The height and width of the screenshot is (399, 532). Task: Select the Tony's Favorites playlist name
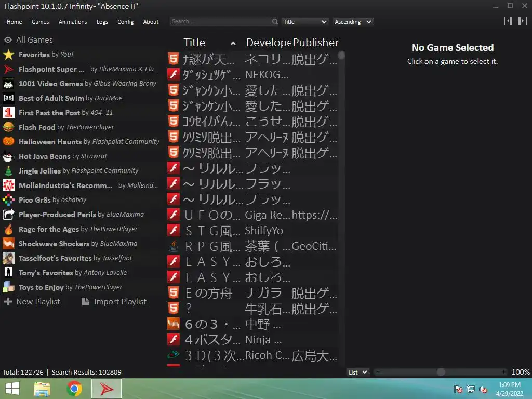[46, 273]
